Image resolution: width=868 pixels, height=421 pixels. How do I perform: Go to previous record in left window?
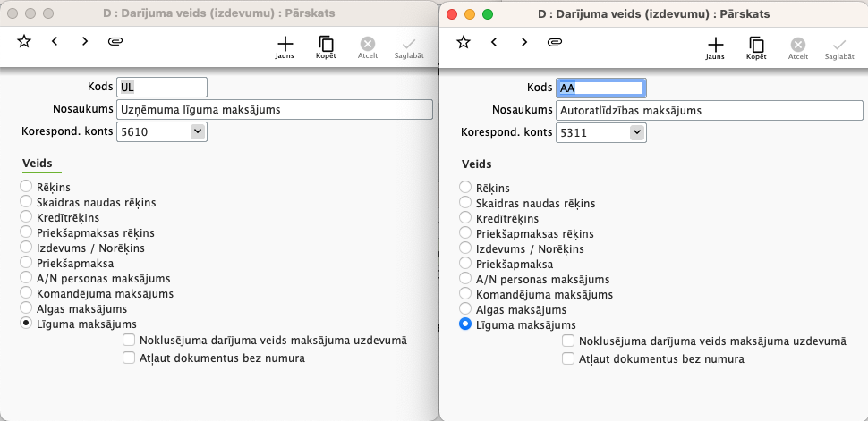(x=55, y=41)
